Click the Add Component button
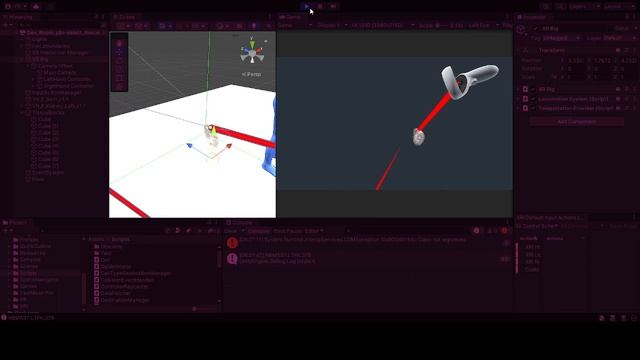Screen dimensions: 640x360 pos(576,121)
